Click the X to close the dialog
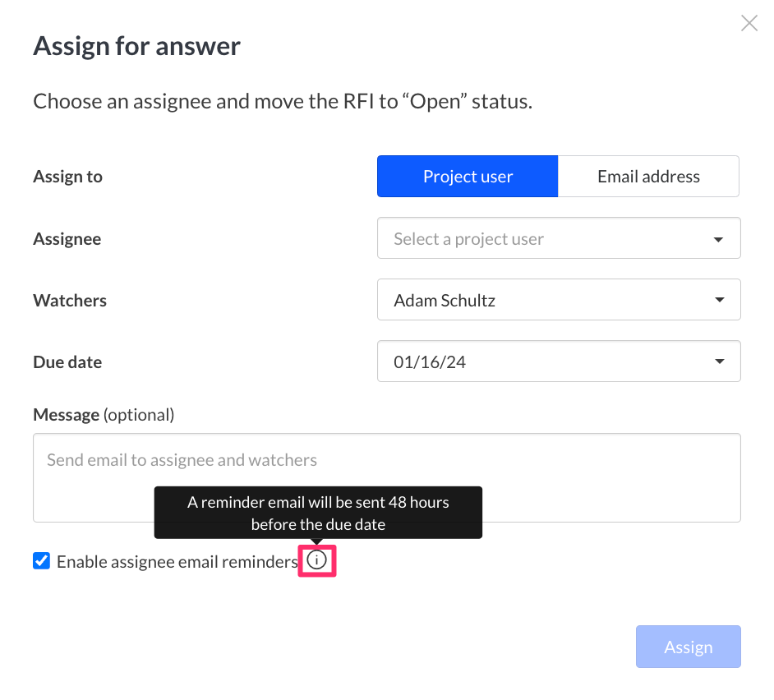 (x=749, y=23)
